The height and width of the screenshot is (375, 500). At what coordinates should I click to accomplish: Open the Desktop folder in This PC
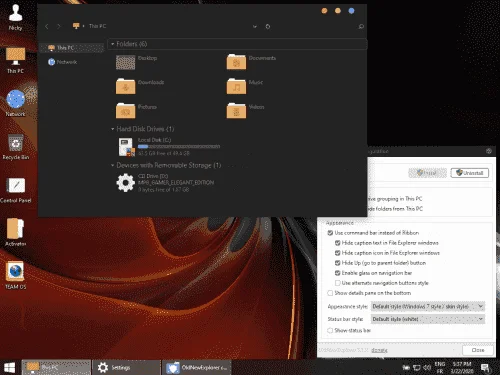(x=126, y=62)
